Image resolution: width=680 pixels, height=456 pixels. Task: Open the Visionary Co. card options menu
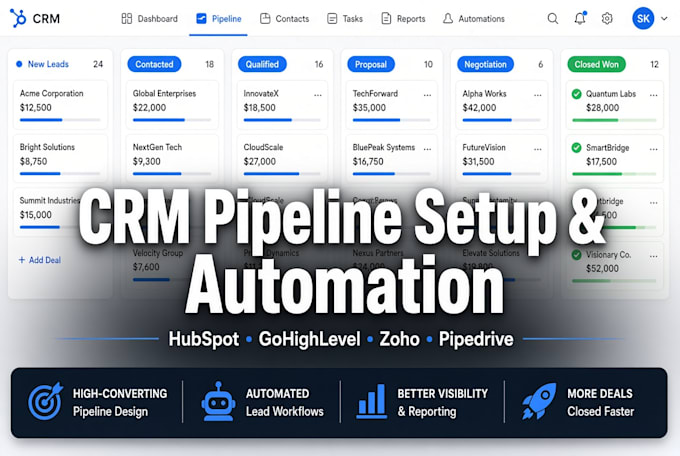pos(654,256)
